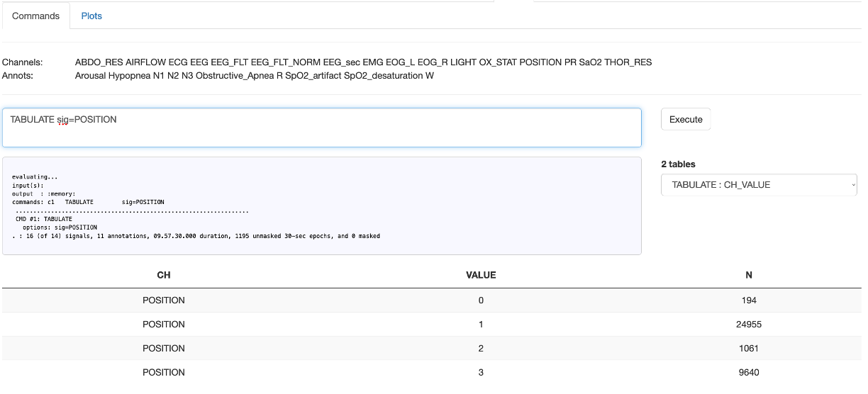Click the VALUE cell containing 2
The image size is (868, 394).
click(x=481, y=349)
